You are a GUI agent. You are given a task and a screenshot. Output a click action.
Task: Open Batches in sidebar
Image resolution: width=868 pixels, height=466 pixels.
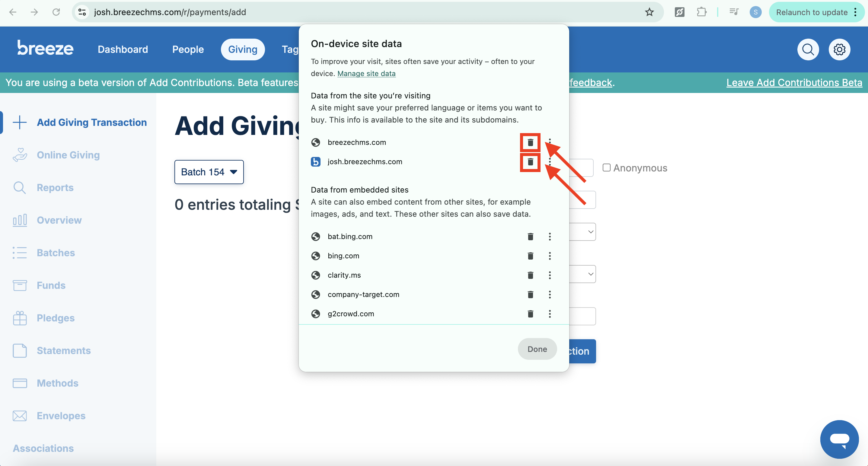tap(43, 253)
